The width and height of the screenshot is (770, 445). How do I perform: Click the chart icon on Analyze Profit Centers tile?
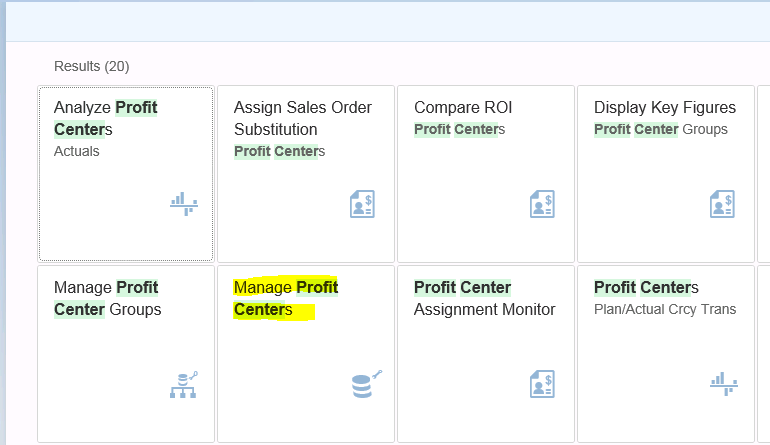(183, 204)
